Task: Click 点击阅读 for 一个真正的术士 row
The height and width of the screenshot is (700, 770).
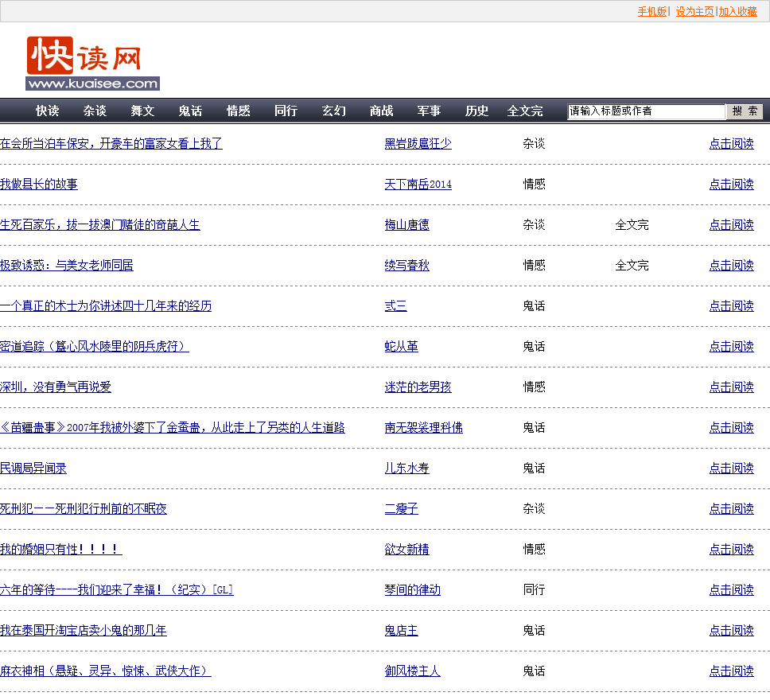Action: [731, 305]
